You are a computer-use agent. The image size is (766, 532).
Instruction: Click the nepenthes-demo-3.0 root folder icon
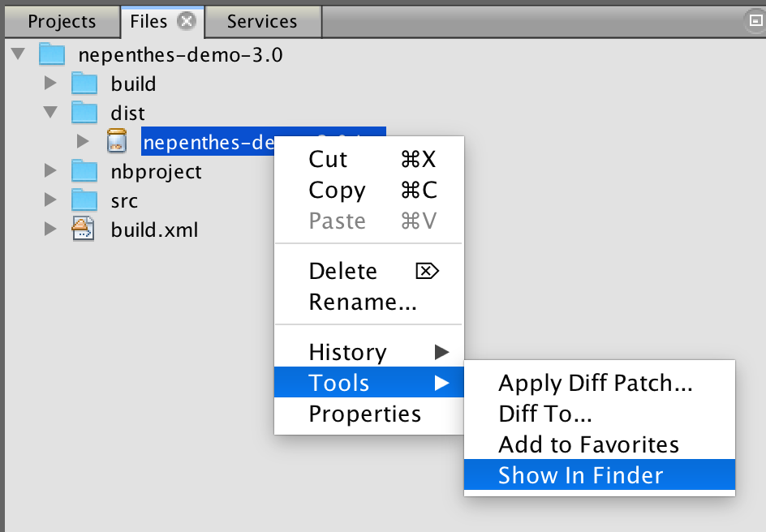click(52, 54)
